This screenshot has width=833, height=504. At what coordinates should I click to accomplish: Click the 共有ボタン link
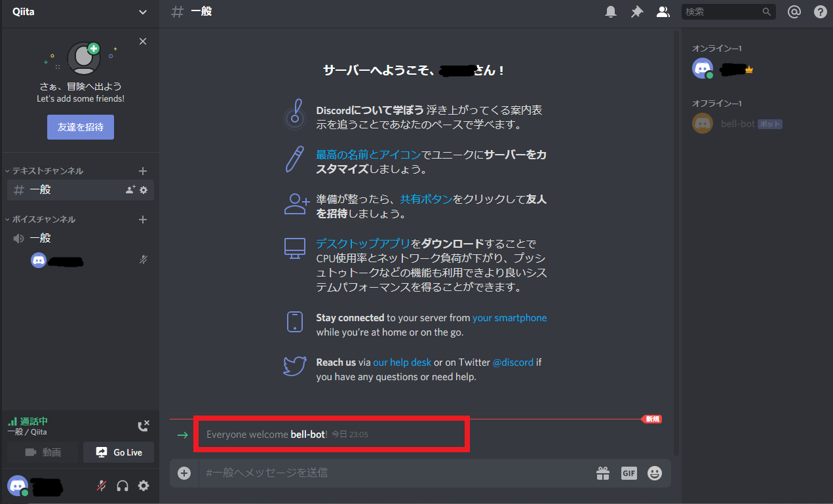click(426, 199)
